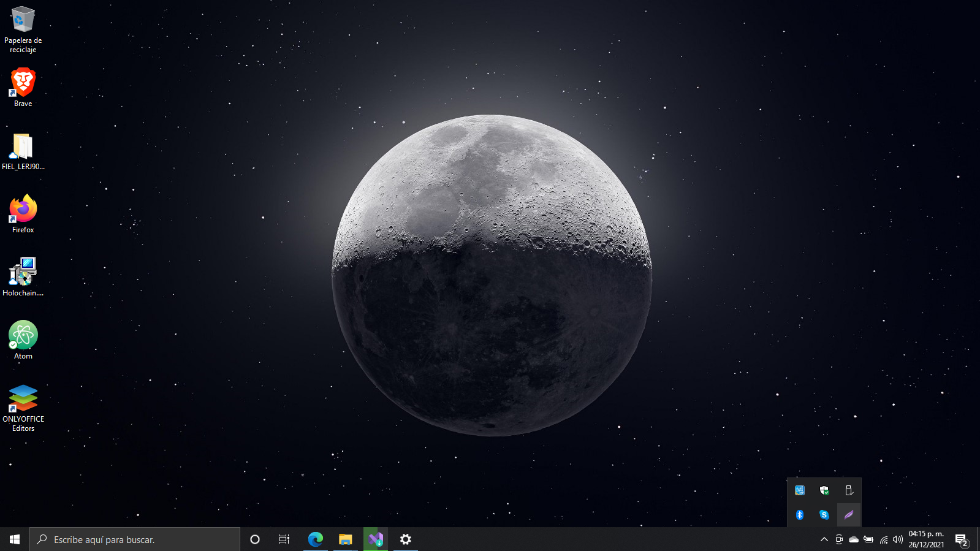Switch to Microsoft Edge on the taskbar
Viewport: 980px width, 551px height.
pos(315,539)
